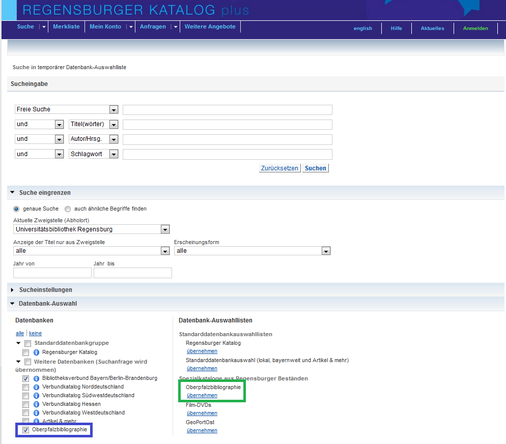
Task: Toggle Weitere Datenbanken group checkbox
Action: [x=27, y=362]
